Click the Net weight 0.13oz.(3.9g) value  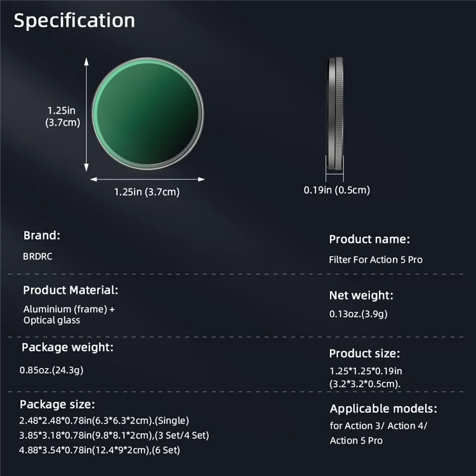point(359,314)
